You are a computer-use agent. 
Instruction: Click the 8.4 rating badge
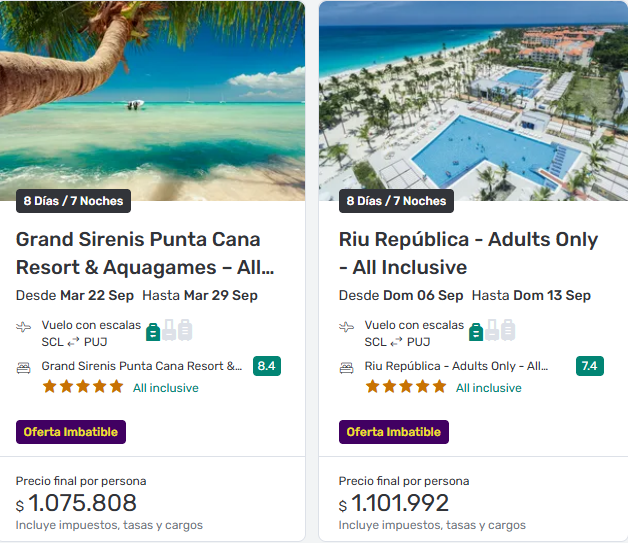(267, 366)
